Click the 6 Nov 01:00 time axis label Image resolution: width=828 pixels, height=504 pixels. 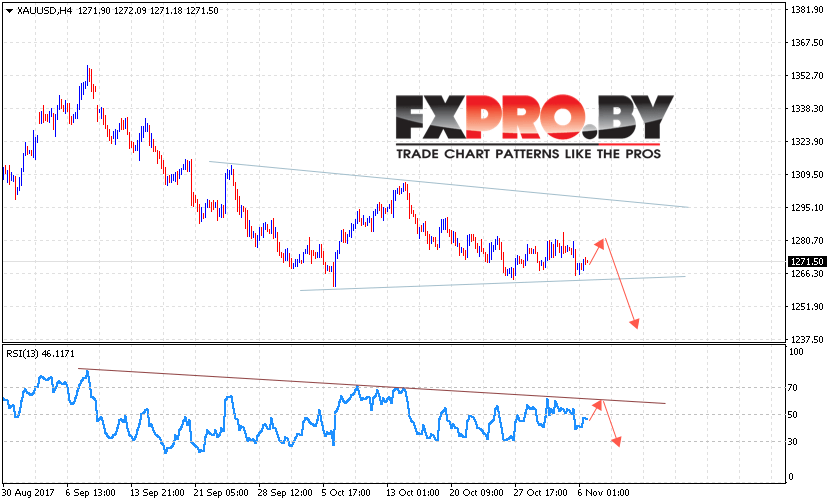[604, 493]
